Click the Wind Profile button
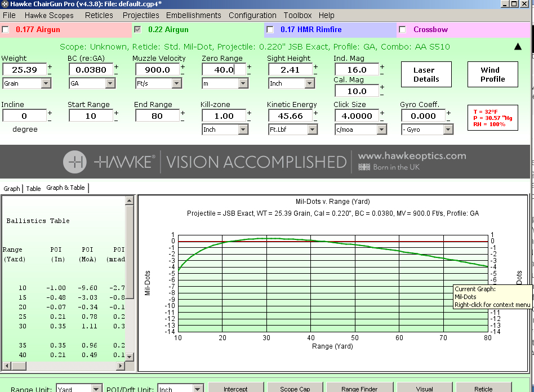This screenshot has width=534, height=392. pos(492,74)
